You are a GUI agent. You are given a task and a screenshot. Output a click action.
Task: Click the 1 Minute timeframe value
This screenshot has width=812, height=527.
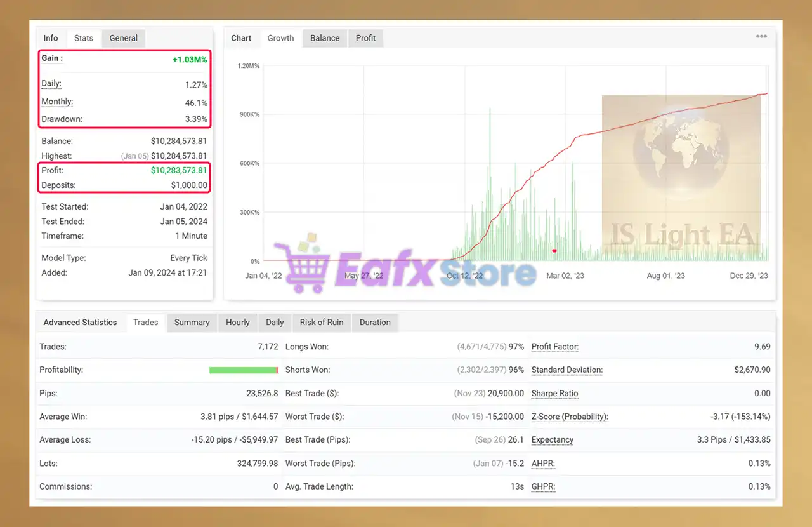pos(192,236)
